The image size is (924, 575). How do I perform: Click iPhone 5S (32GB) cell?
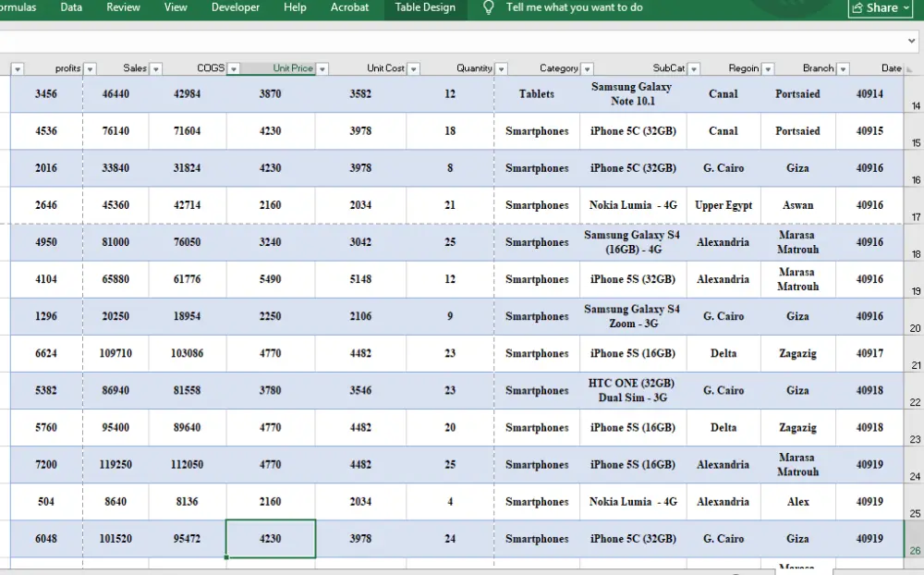(633, 279)
